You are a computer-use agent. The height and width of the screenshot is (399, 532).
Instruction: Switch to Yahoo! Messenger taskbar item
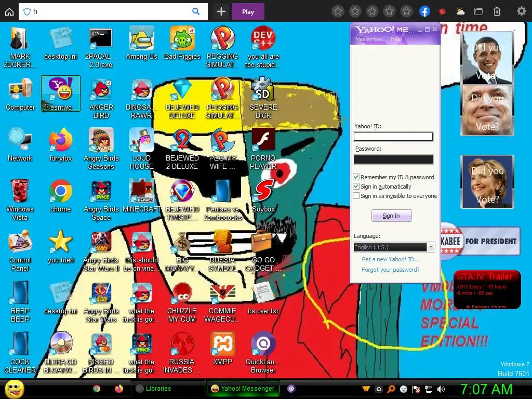(243, 389)
